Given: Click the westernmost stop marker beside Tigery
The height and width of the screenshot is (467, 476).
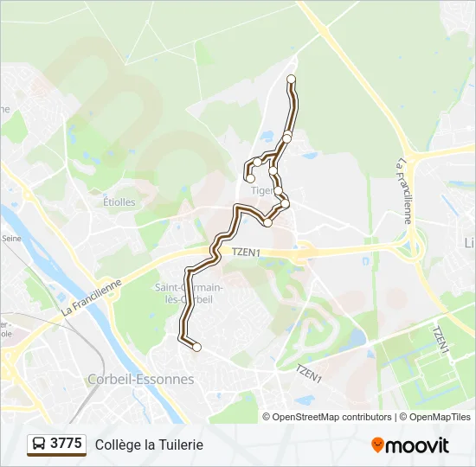Looking at the screenshot, I should pos(250,178).
